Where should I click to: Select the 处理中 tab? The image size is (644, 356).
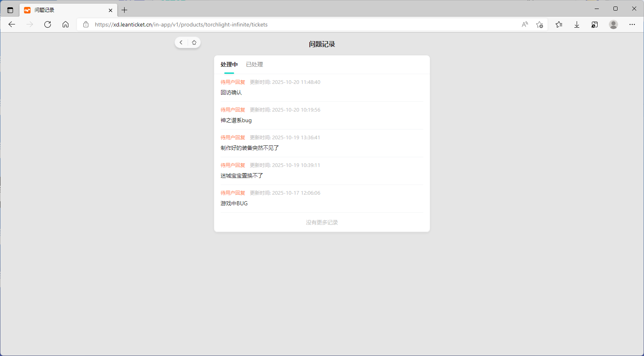(x=229, y=64)
